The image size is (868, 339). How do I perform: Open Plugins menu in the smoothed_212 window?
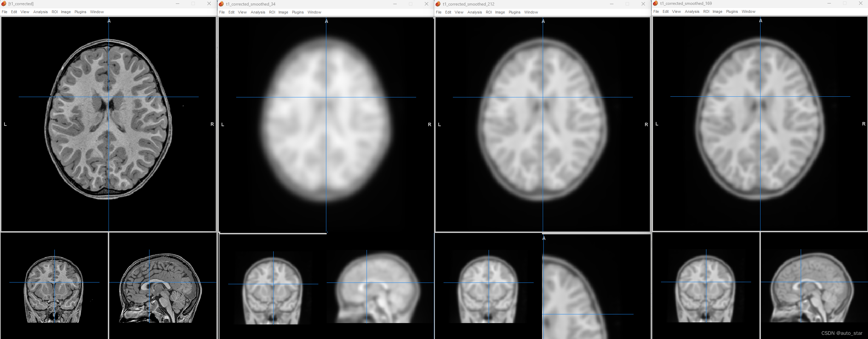(x=515, y=12)
